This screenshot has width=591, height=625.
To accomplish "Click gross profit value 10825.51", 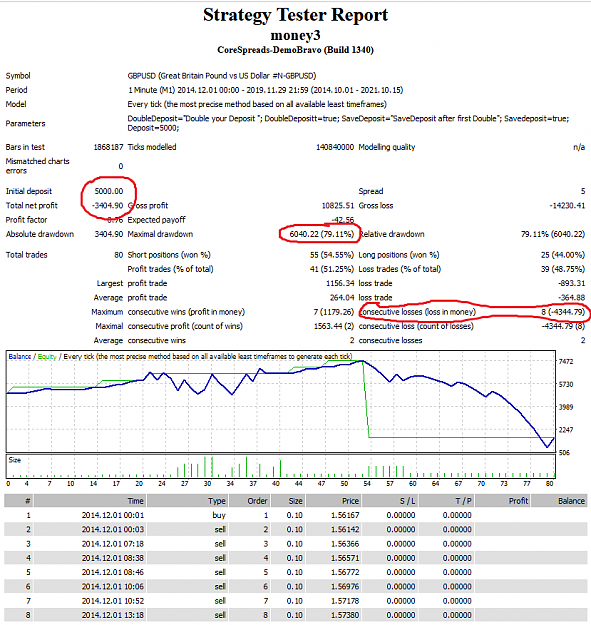I will [338, 206].
